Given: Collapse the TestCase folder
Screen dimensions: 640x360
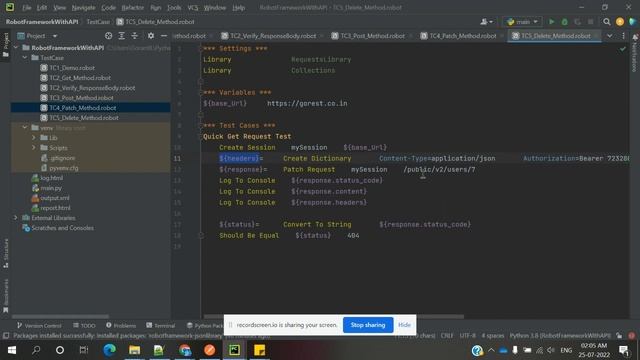Looking at the screenshot, I should tap(25, 58).
